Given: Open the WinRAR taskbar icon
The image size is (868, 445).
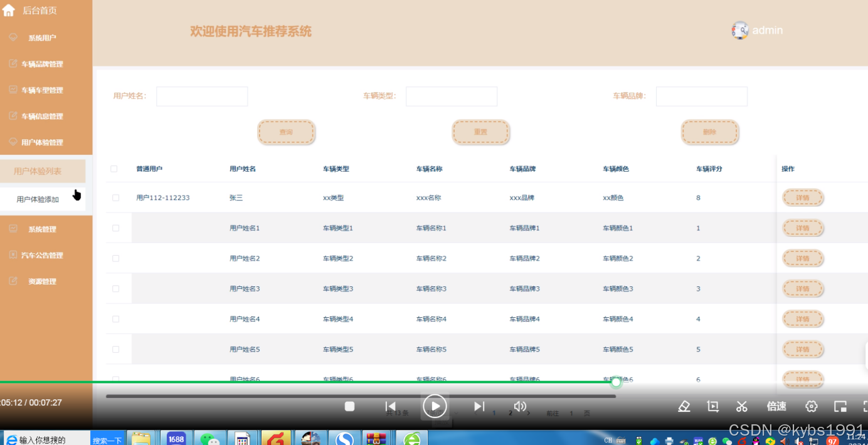Looking at the screenshot, I should pyautogui.click(x=377, y=438).
